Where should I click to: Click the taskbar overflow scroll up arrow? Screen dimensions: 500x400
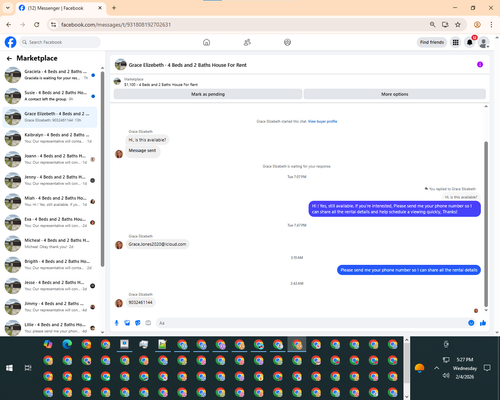pos(406,340)
